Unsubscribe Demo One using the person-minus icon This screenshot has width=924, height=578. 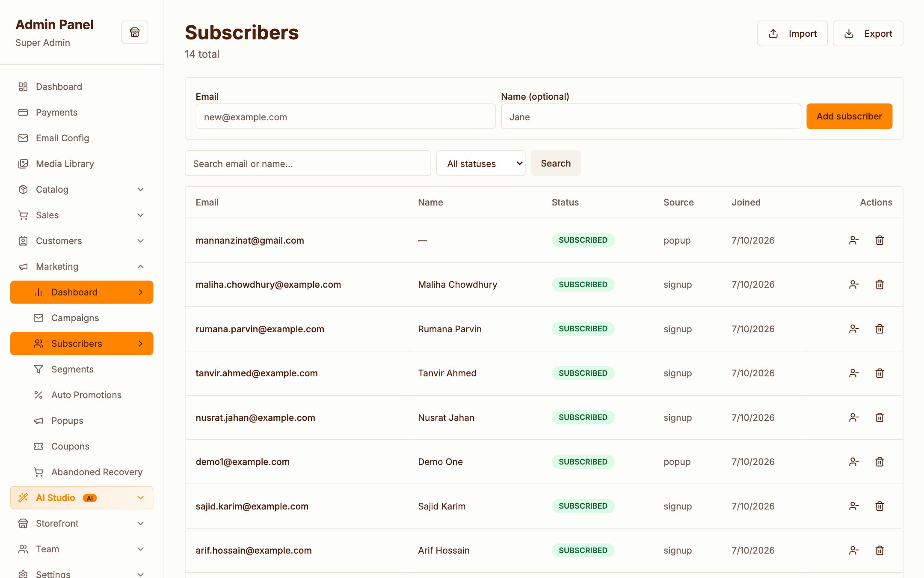pos(854,462)
